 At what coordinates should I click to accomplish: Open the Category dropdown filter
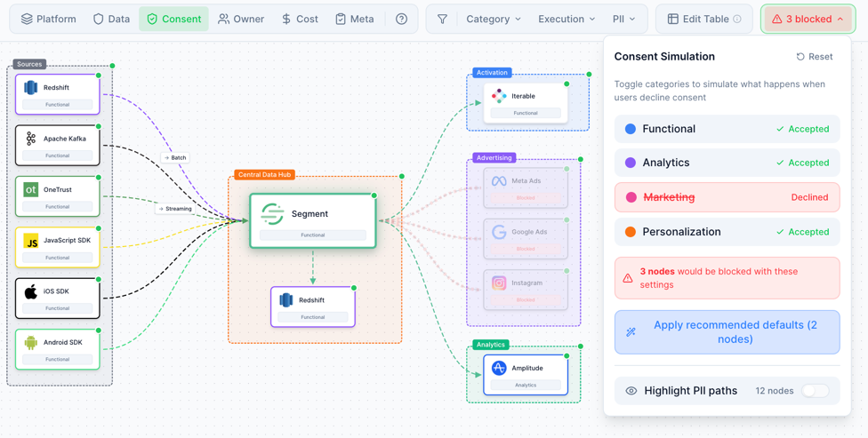pyautogui.click(x=494, y=19)
